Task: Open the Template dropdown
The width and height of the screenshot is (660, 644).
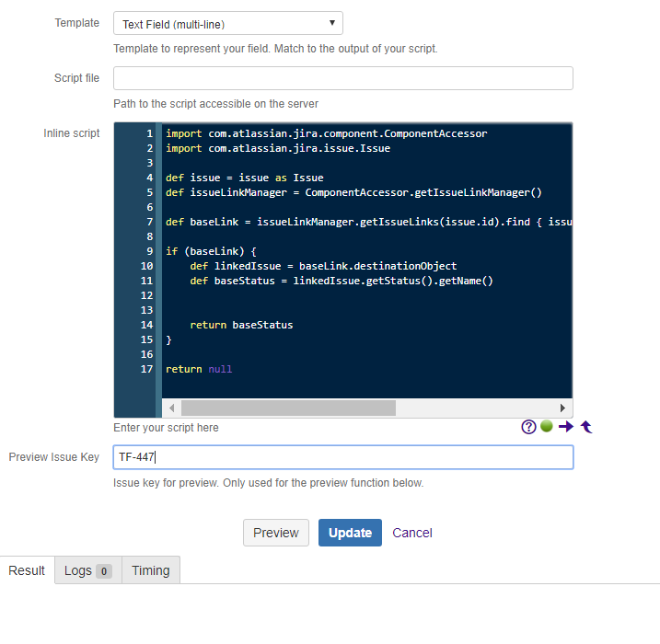Action: [228, 23]
